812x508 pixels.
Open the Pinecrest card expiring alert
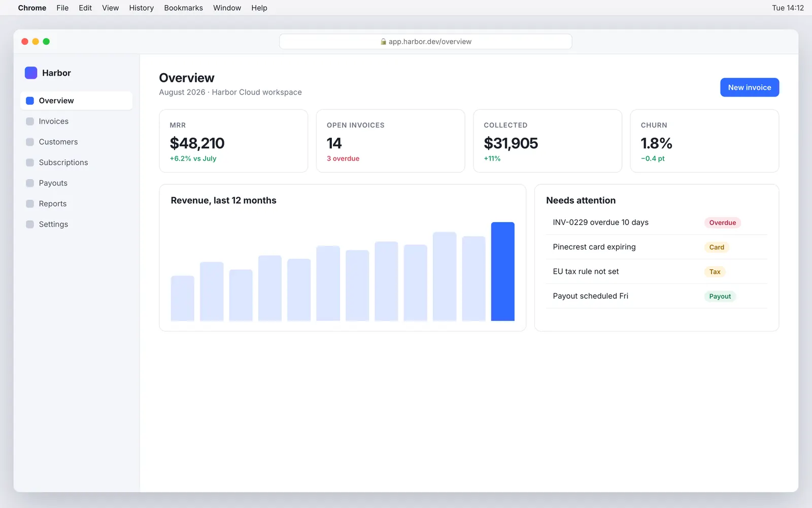(657, 247)
